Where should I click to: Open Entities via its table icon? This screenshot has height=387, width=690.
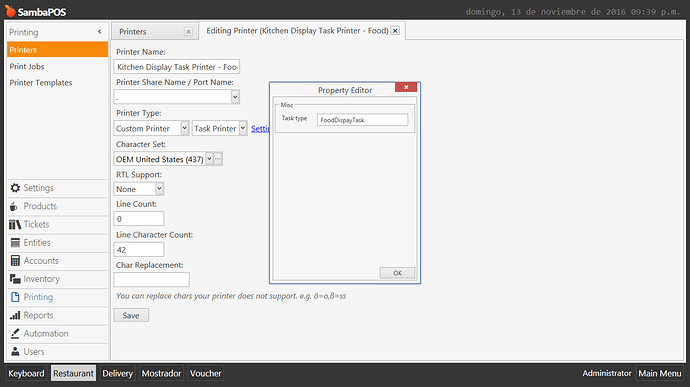(15, 243)
